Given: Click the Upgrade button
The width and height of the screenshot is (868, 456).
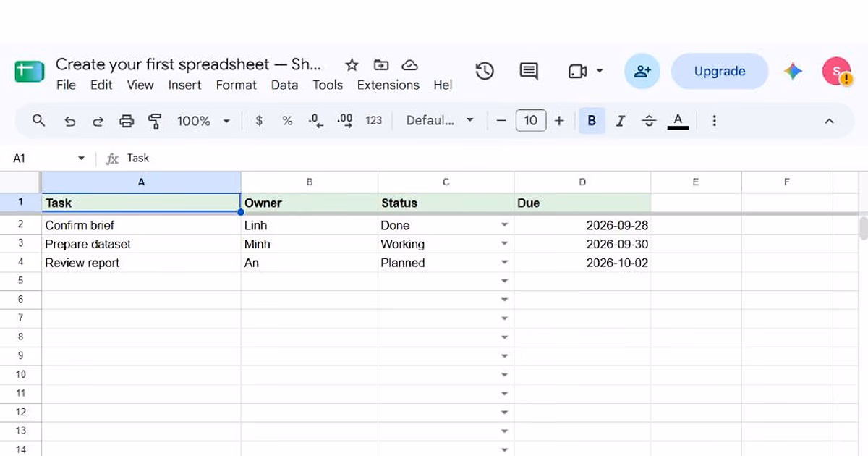Looking at the screenshot, I should pos(720,71).
